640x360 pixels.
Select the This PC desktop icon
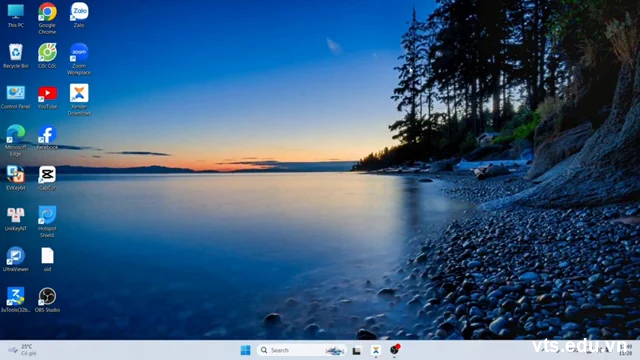click(x=16, y=16)
